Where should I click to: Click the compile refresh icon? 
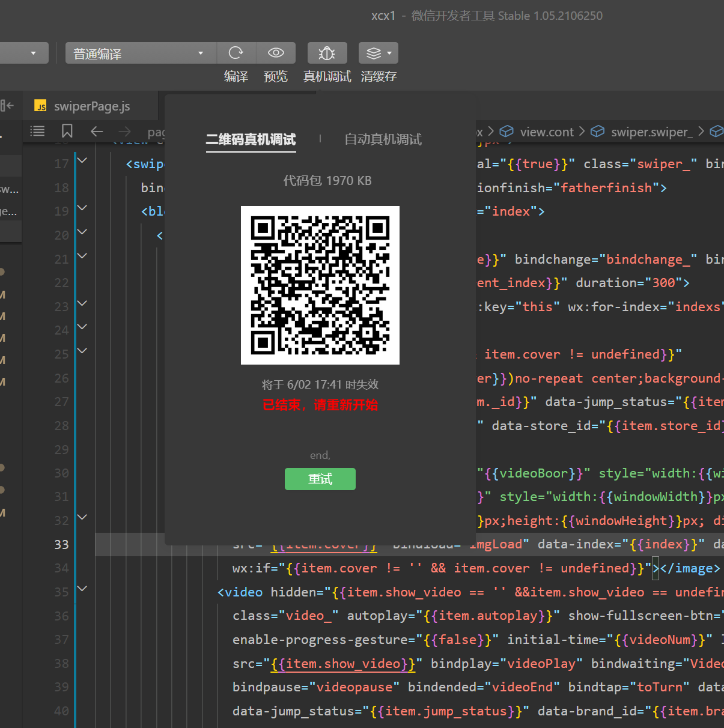pos(236,53)
